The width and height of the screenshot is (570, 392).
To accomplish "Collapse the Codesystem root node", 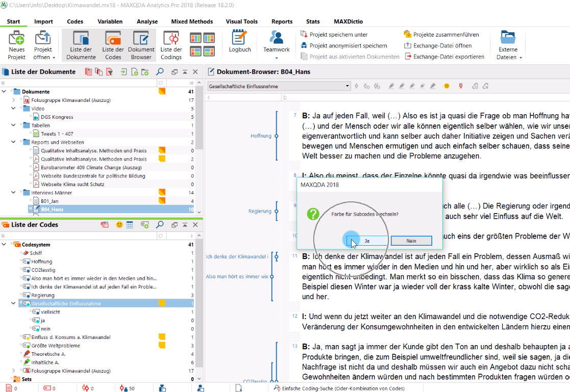I will pyautogui.click(x=4, y=245).
